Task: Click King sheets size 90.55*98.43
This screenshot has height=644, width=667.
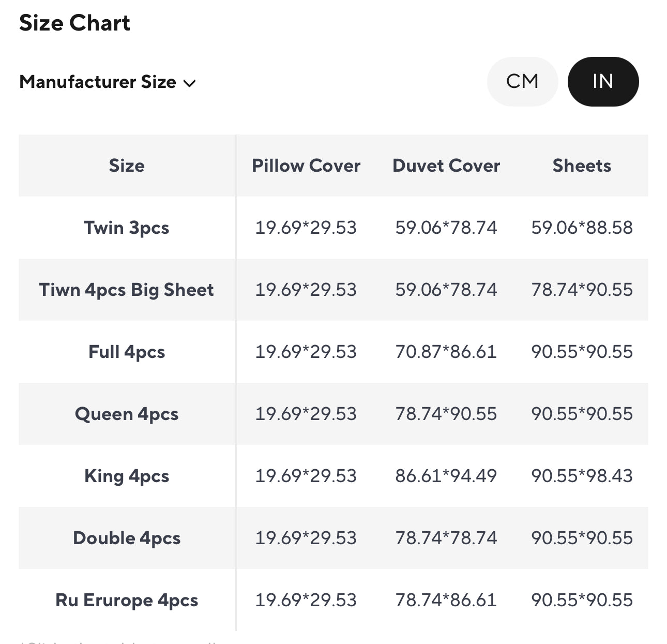Action: coord(582,476)
